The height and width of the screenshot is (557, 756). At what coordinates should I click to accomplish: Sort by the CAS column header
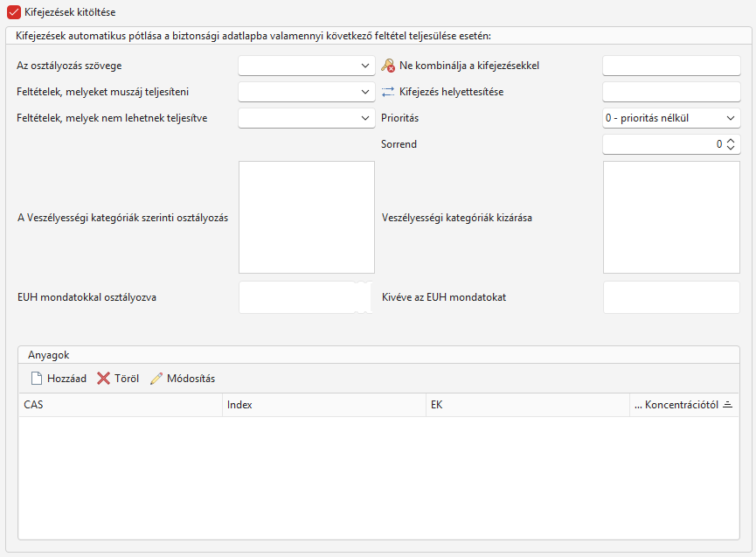pos(121,405)
